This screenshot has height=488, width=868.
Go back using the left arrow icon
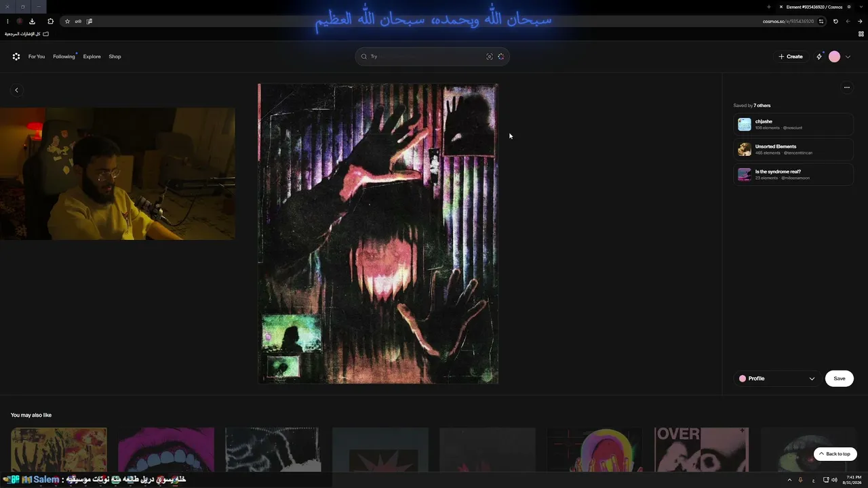(17, 90)
